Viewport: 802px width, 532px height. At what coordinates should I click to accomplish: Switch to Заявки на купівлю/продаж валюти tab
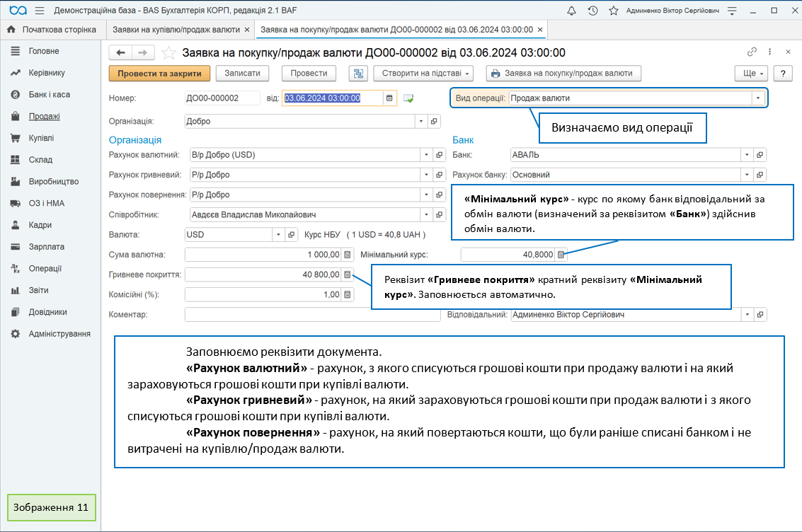click(176, 30)
